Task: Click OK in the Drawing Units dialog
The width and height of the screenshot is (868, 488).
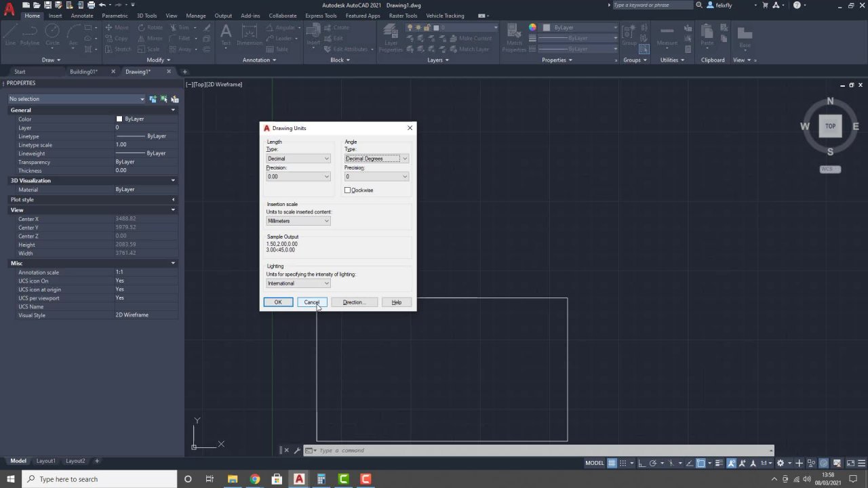Action: (x=278, y=302)
